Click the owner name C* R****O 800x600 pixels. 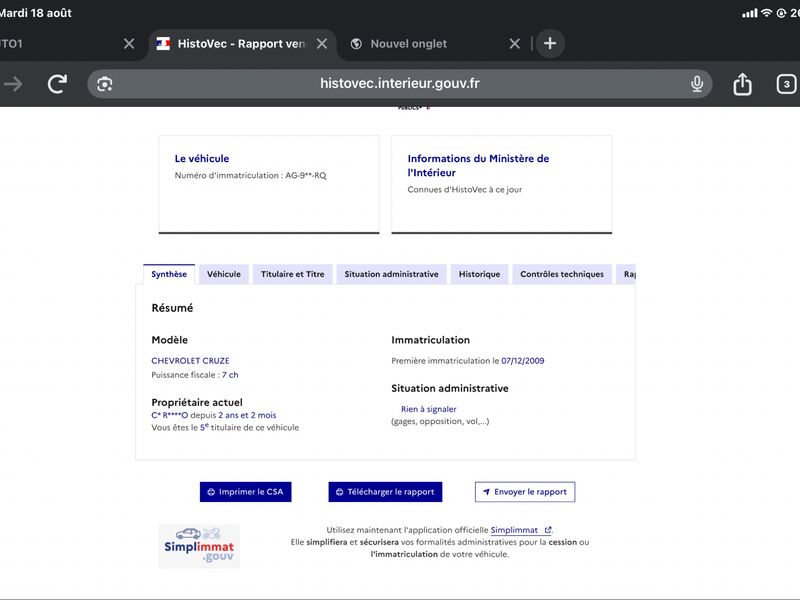169,415
